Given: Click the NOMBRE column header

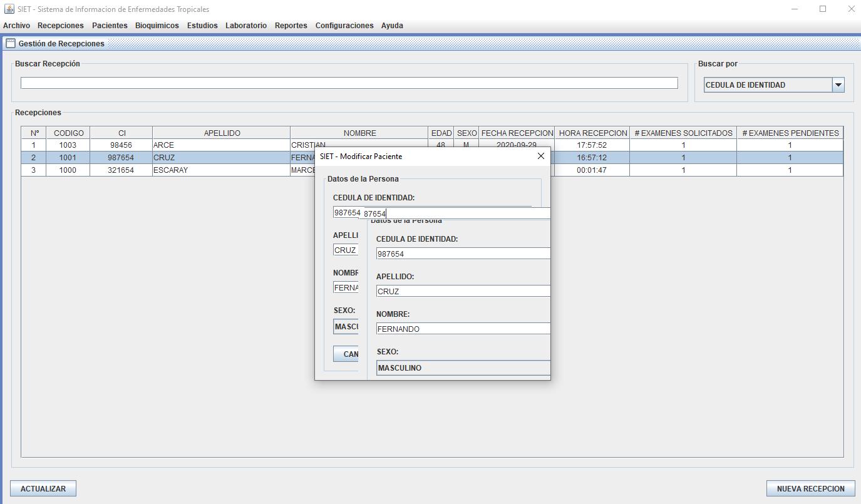Looking at the screenshot, I should (x=360, y=133).
